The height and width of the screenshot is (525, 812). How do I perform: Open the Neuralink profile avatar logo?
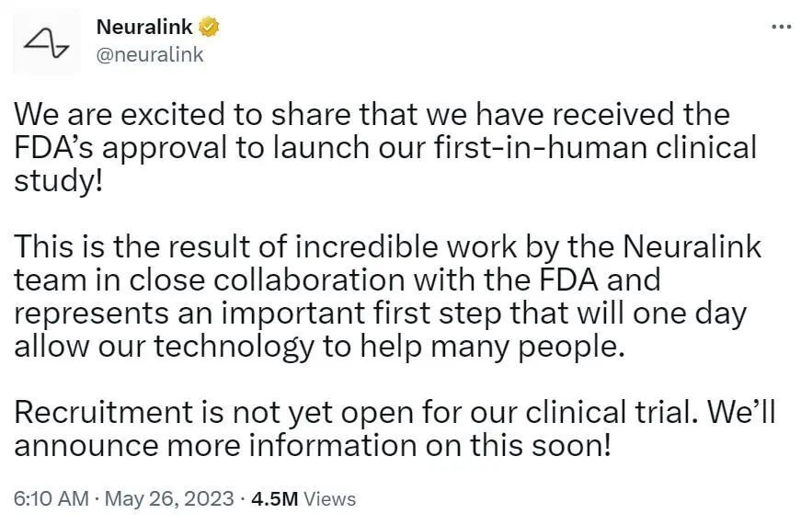(x=47, y=42)
